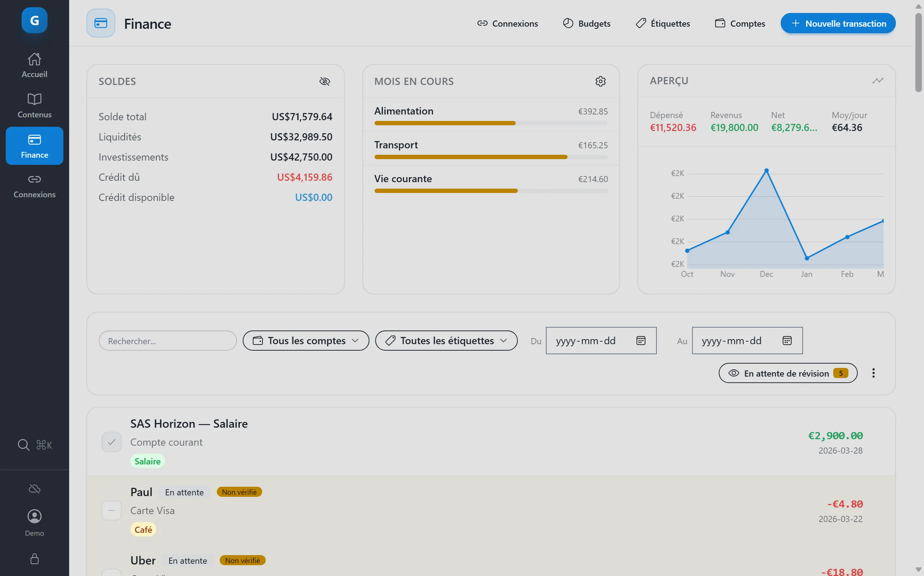Click inside the Rechercher search field
Viewport: 924px width, 576px height.
167,341
